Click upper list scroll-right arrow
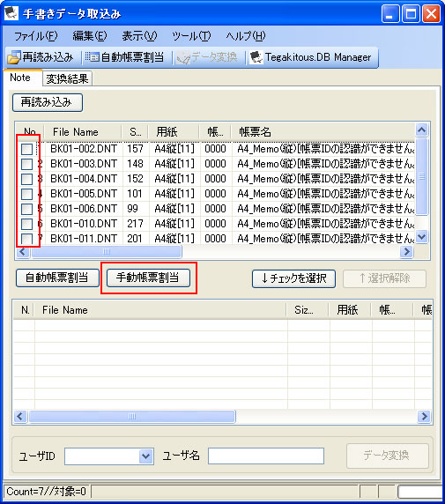 (x=407, y=251)
